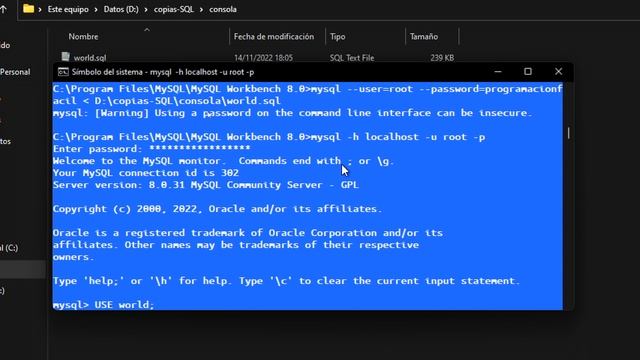The height and width of the screenshot is (360, 640).
Task: Click the "SQL Text File" type cell
Action: (352, 58)
